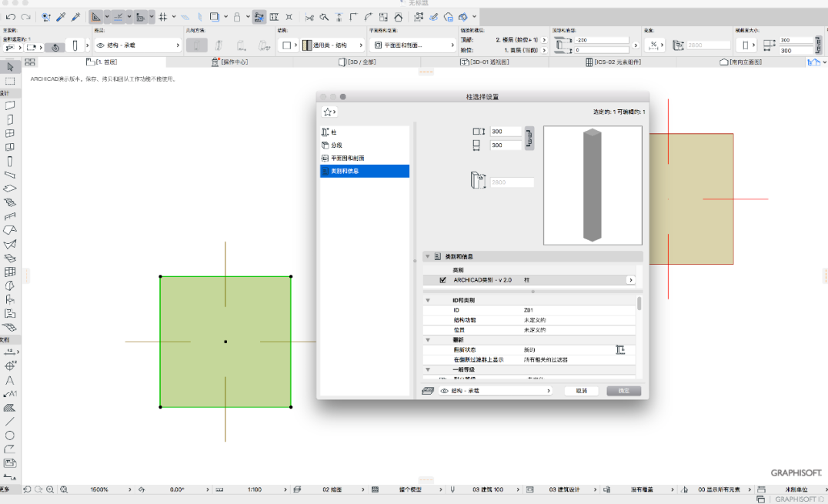Image resolution: width=828 pixels, height=504 pixels.
Task: Toggle the ARCHICAD类别 v 2.0 checkbox
Action: [x=442, y=280]
